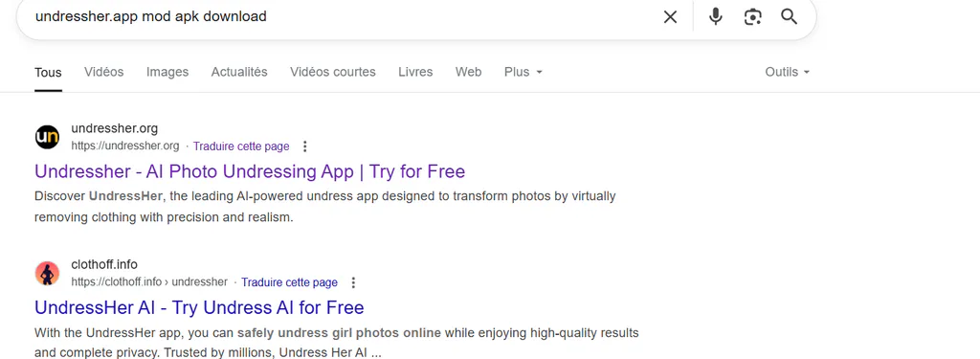Click Traduire cette page beside the undressher.org URL
The image size is (980, 359).
[241, 146]
